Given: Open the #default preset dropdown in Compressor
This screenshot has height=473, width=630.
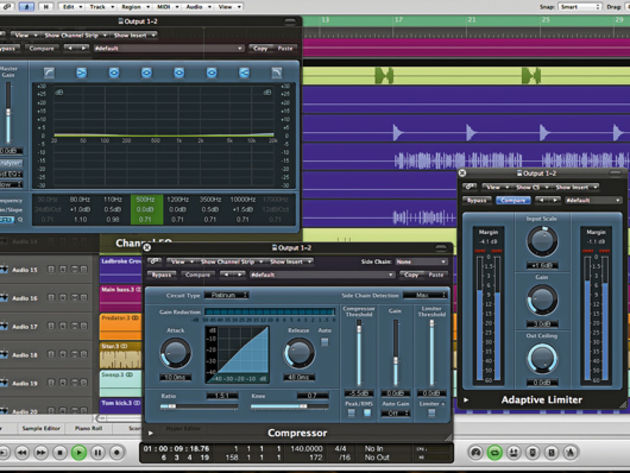Looking at the screenshot, I should click(x=321, y=275).
